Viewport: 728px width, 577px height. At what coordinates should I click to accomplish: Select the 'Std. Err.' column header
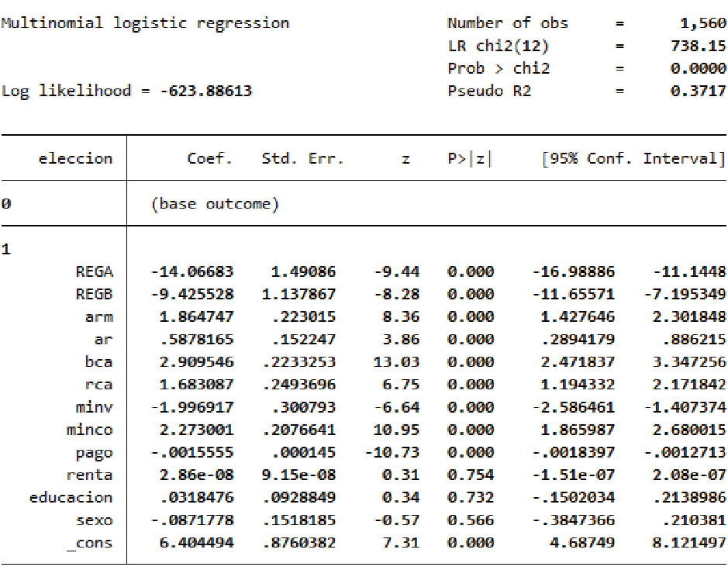302,159
